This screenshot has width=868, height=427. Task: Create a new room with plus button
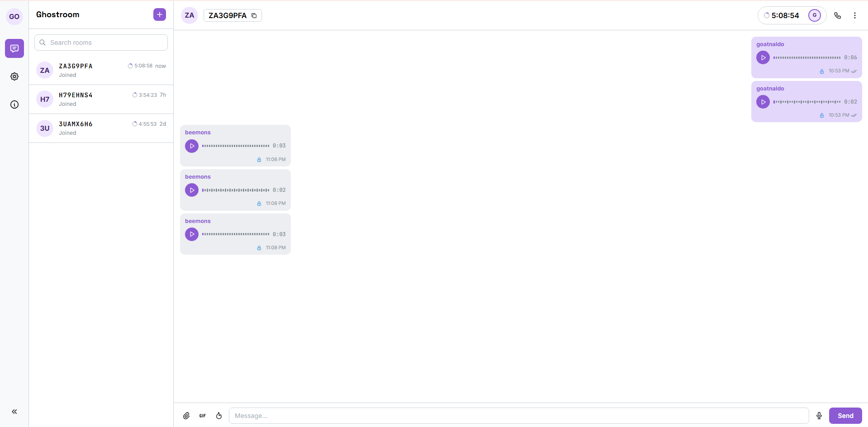[x=160, y=14]
